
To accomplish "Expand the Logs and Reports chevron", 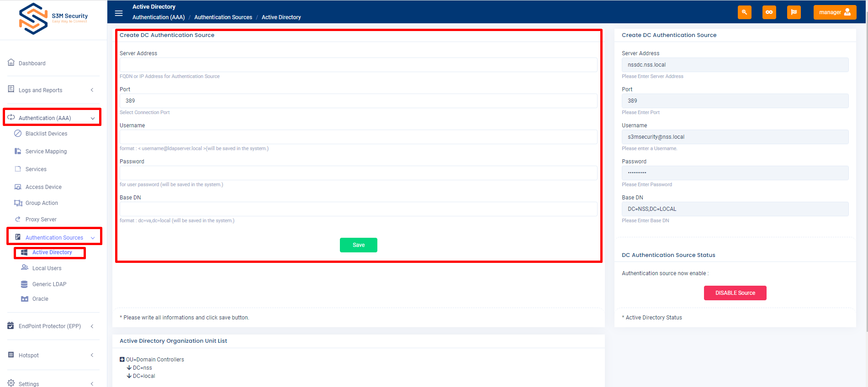I will tap(92, 90).
